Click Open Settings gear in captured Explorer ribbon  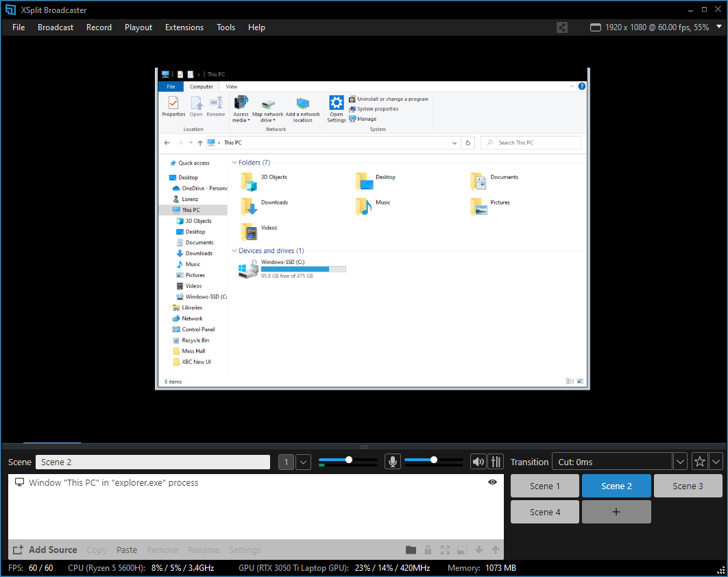tap(336, 103)
